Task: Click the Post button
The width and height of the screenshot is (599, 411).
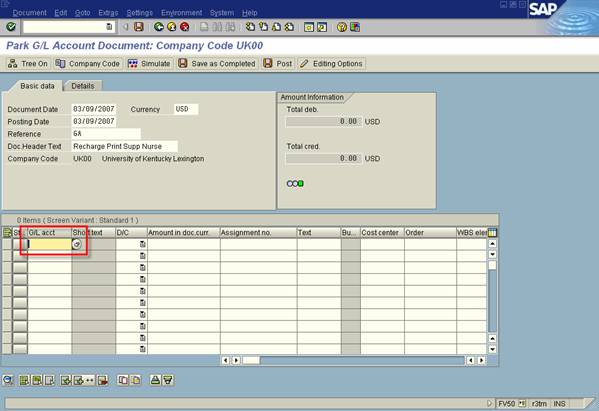Action: [x=278, y=64]
